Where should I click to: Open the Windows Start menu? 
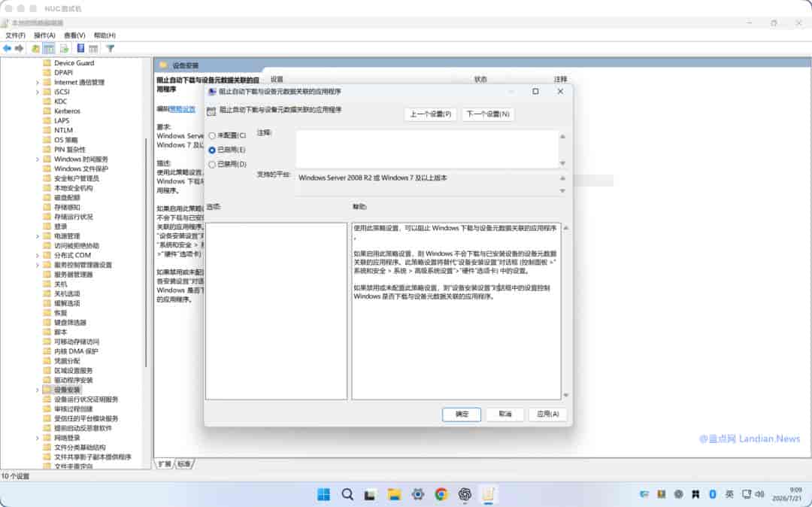[x=323, y=494]
